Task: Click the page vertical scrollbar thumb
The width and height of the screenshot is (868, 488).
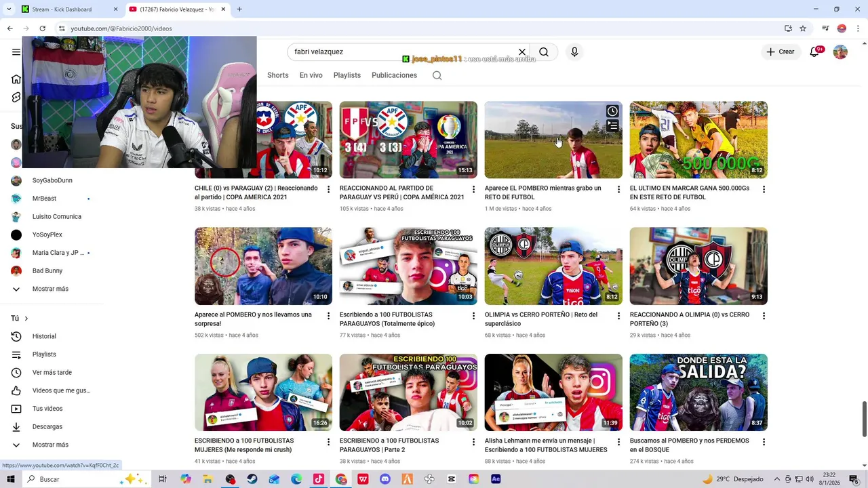Action: [x=864, y=419]
